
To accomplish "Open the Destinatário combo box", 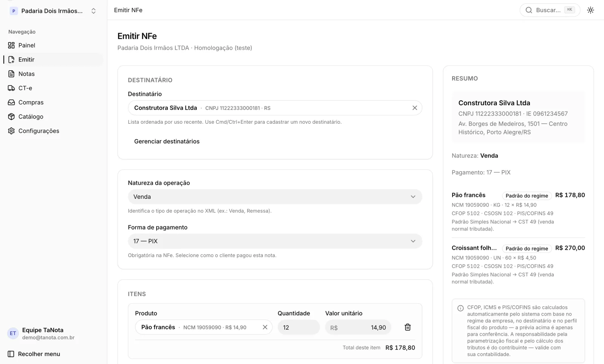I will [275, 108].
